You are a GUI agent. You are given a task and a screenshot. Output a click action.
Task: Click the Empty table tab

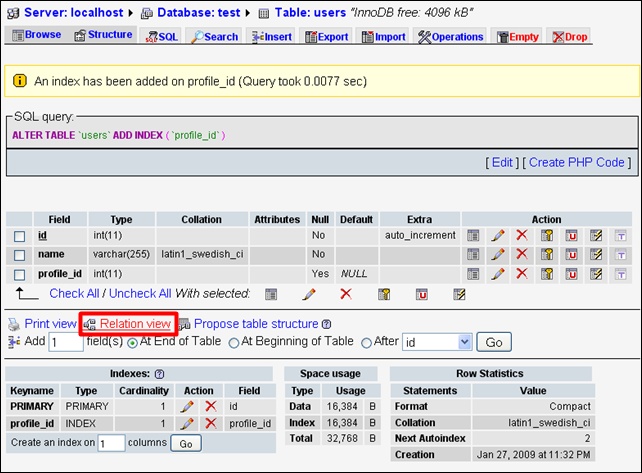[x=518, y=37]
